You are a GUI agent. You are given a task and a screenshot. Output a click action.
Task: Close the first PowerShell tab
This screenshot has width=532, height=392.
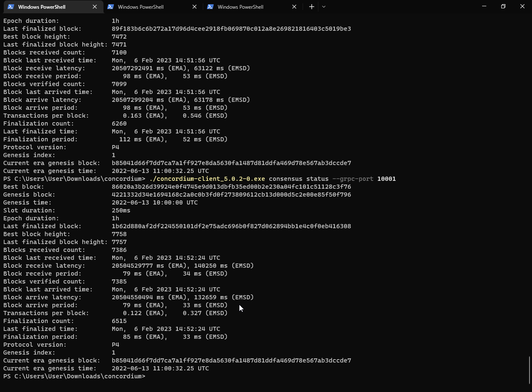coord(94,7)
